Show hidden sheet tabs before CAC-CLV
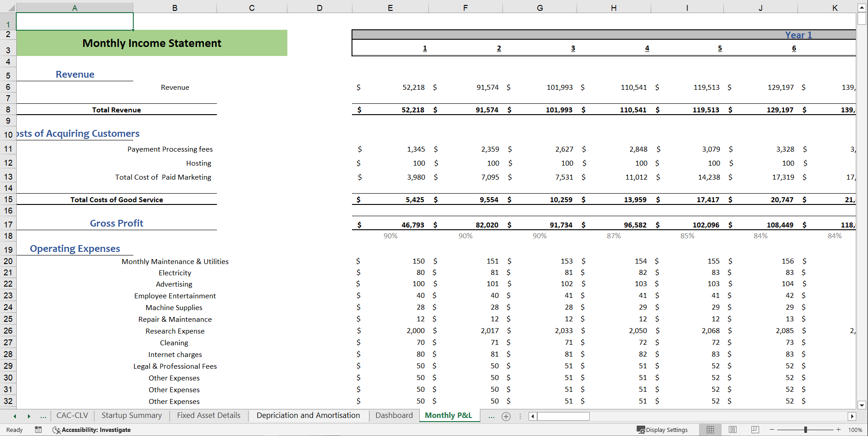This screenshot has height=436, width=868. click(x=43, y=416)
